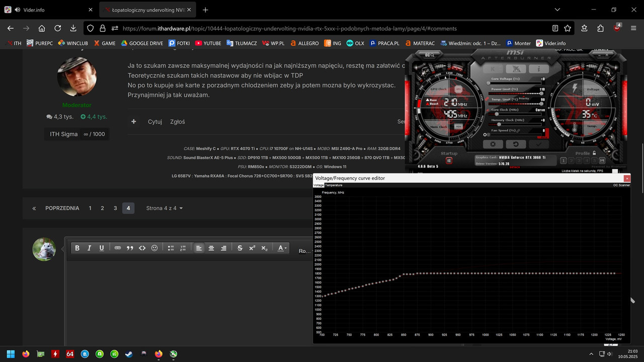Insert a link using the editor chain icon

coord(118,248)
